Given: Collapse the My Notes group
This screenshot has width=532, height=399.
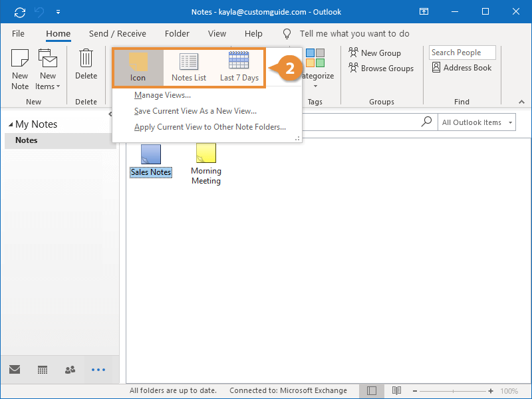Looking at the screenshot, I should [x=11, y=124].
